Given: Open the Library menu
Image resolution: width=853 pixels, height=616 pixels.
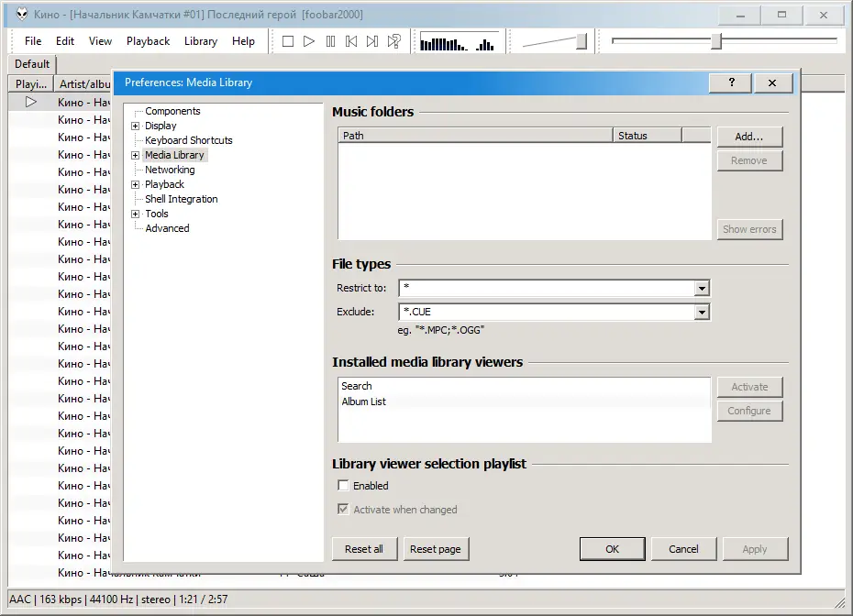Looking at the screenshot, I should (200, 41).
